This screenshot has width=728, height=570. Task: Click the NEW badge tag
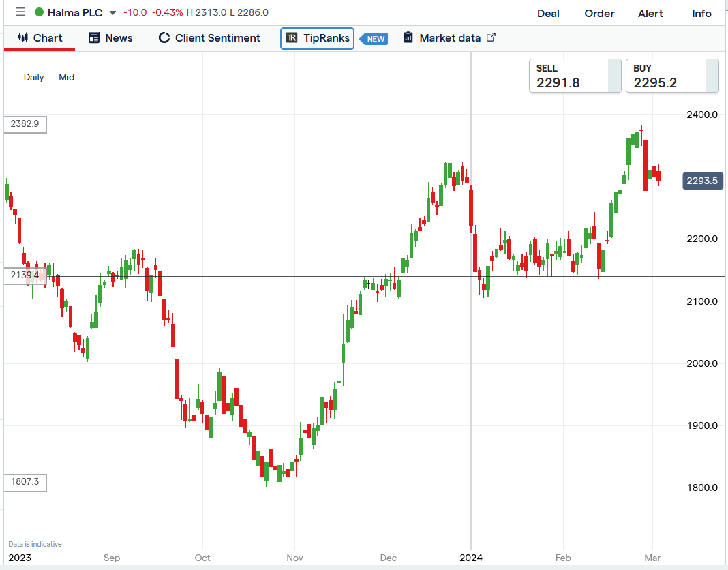tap(374, 39)
